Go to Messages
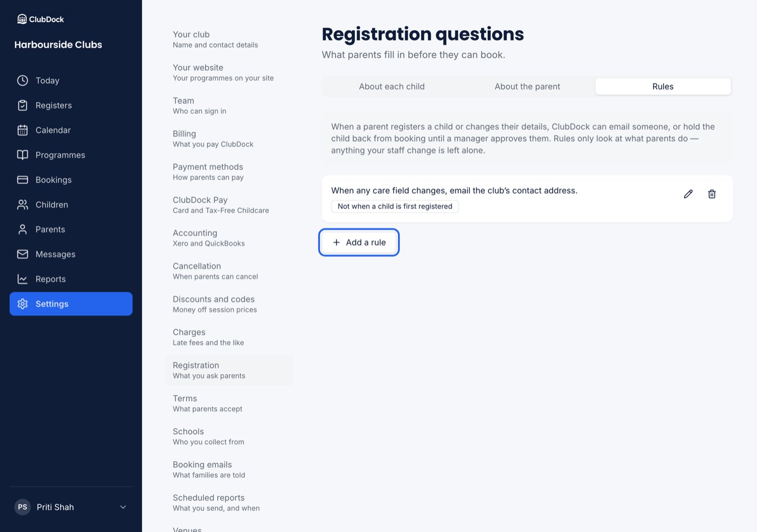The width and height of the screenshot is (757, 532). 71,254
